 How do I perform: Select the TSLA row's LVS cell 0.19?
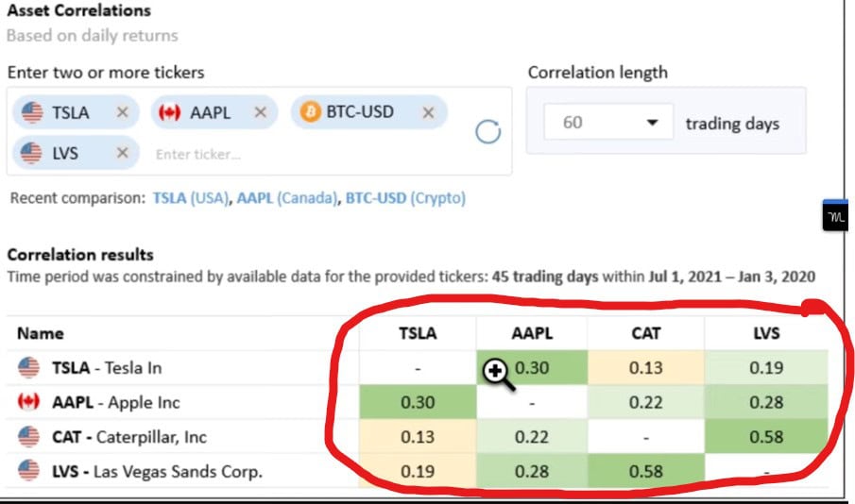click(766, 368)
